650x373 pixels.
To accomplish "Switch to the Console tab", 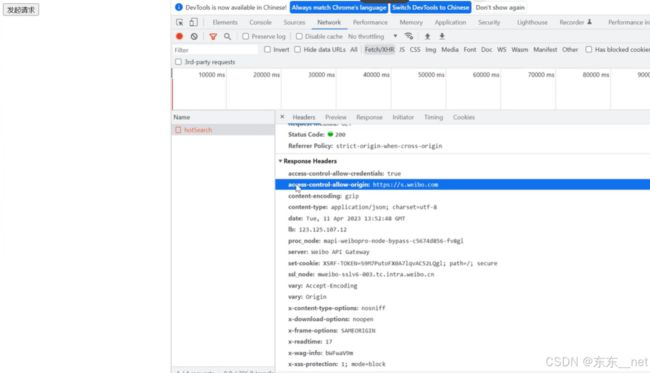I will coord(260,22).
